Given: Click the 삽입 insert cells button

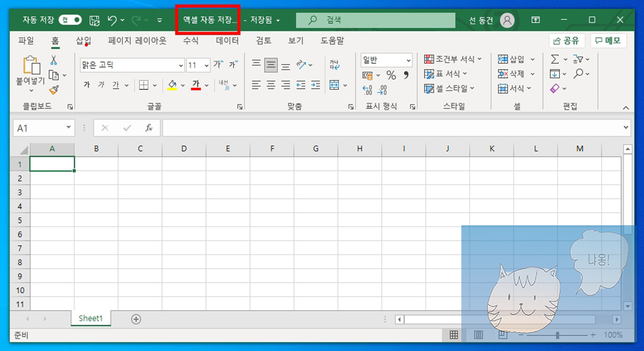Looking at the screenshot, I should 511,59.
